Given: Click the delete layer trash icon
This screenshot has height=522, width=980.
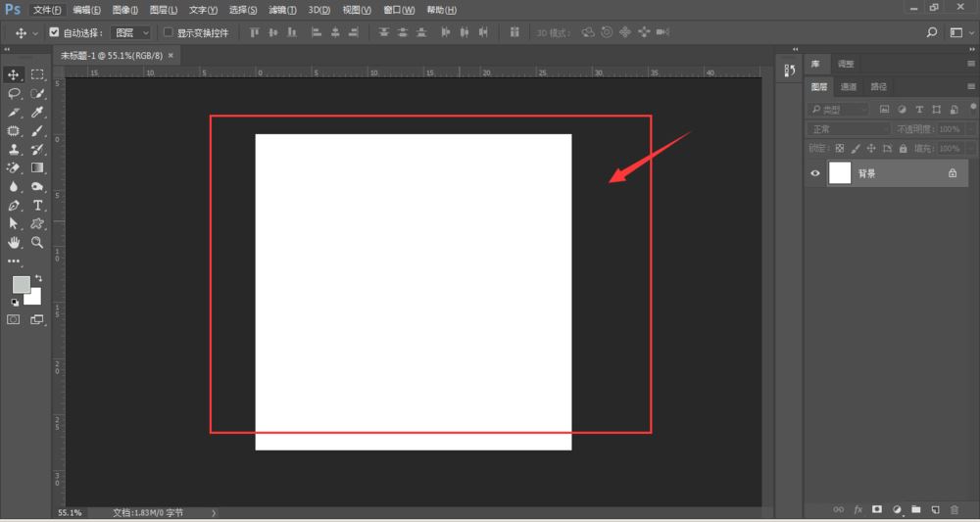Looking at the screenshot, I should pyautogui.click(x=955, y=509).
